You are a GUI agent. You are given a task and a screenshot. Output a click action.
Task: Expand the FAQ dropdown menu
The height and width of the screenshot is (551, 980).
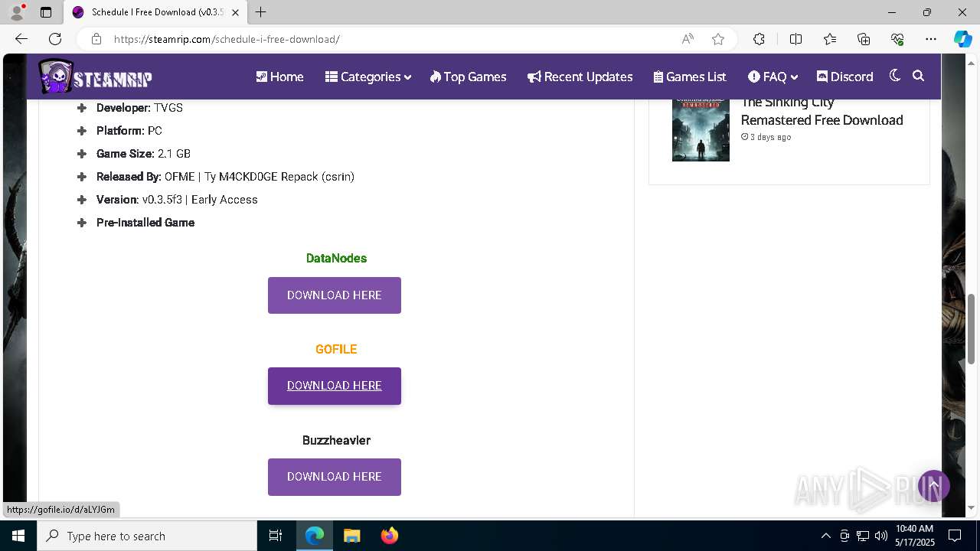pyautogui.click(x=773, y=77)
